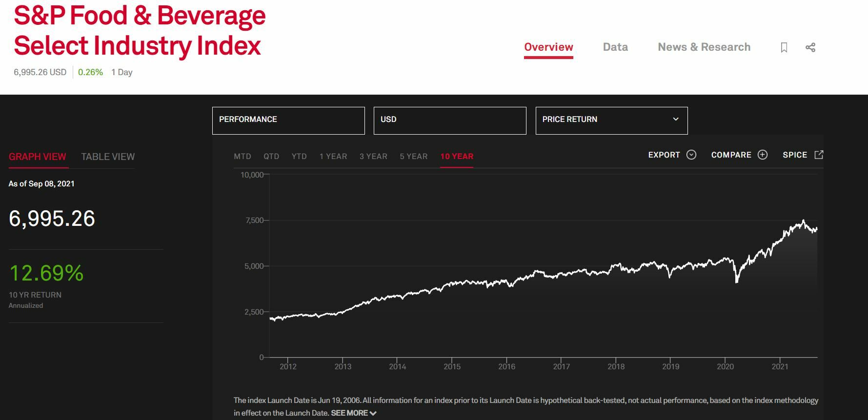Show the 1 Year chart range
Screen dimensions: 868x420
coord(333,157)
